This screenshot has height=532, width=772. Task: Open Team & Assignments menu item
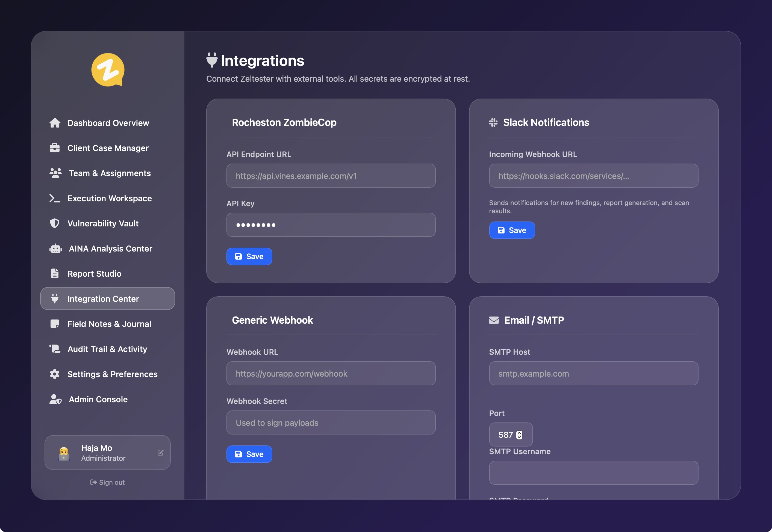(x=109, y=173)
